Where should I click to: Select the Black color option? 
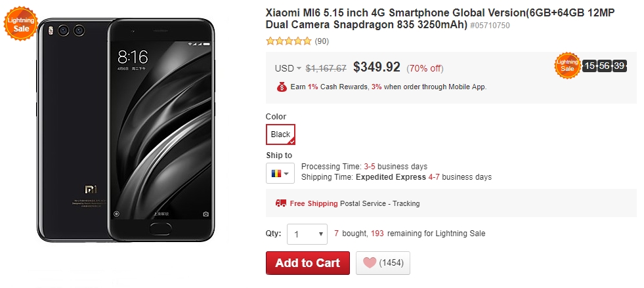tap(280, 134)
